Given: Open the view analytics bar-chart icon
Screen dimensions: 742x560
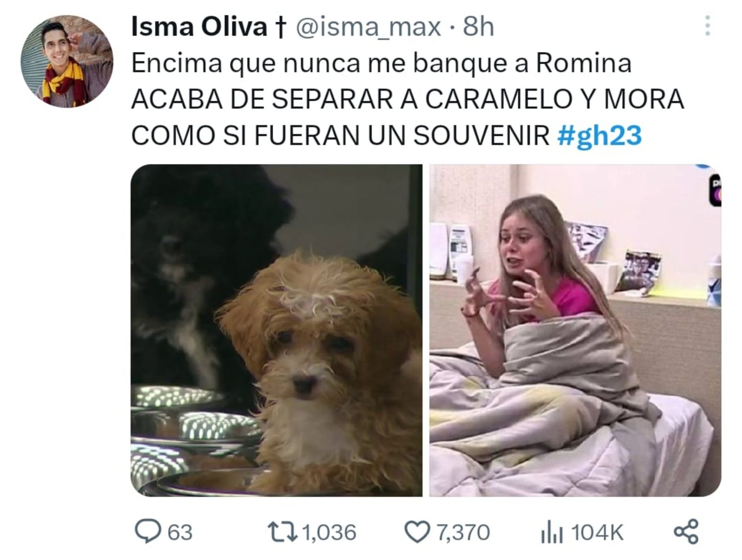Looking at the screenshot, I should click(552, 533).
